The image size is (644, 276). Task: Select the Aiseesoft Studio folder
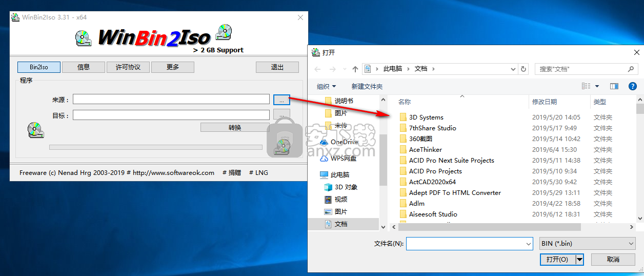433,214
